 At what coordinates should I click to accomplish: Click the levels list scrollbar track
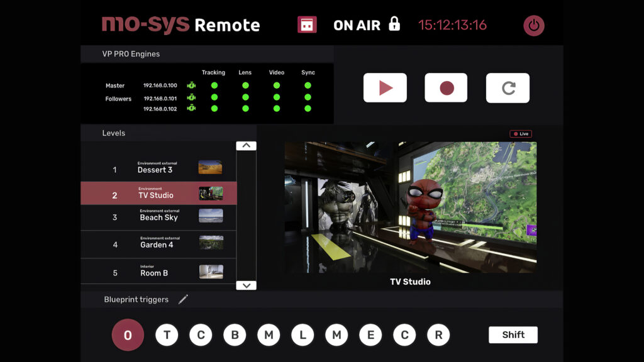tap(246, 216)
